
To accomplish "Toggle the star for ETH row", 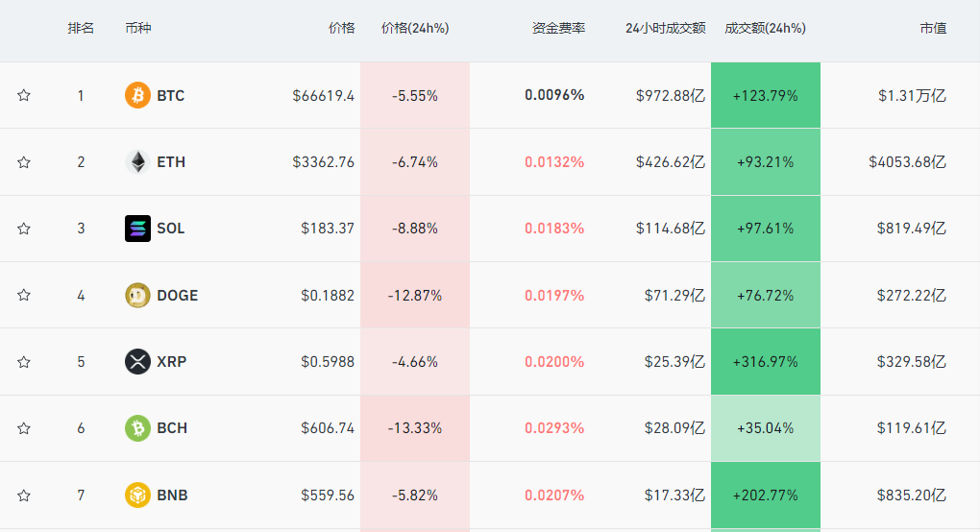I will pos(24,162).
